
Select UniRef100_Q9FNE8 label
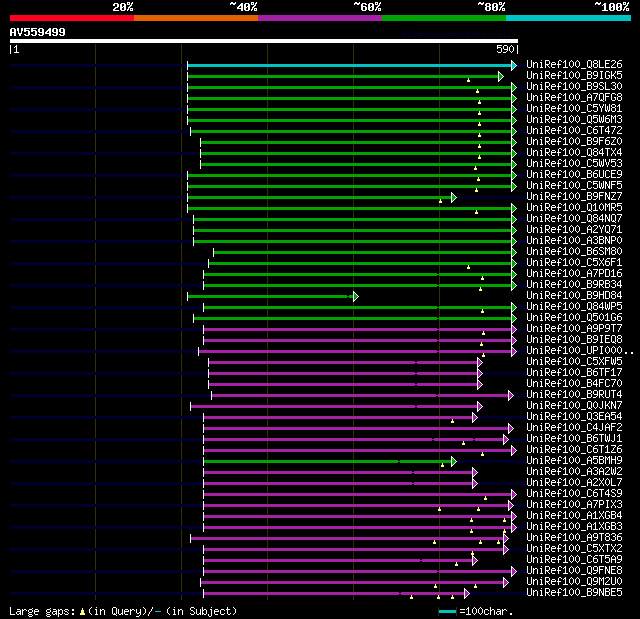coord(574,571)
